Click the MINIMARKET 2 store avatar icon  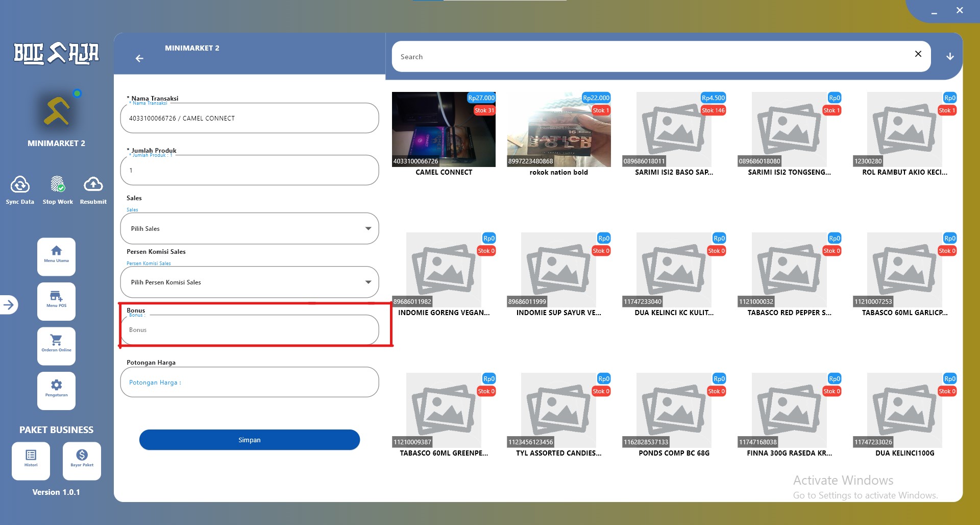[57, 111]
